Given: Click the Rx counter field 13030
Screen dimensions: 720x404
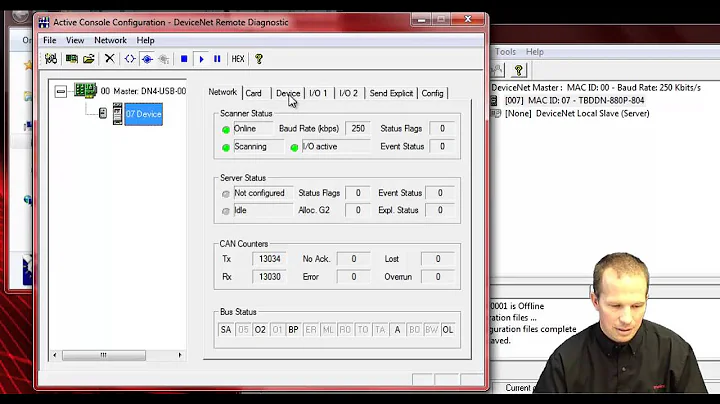Looking at the screenshot, I should 269,277.
